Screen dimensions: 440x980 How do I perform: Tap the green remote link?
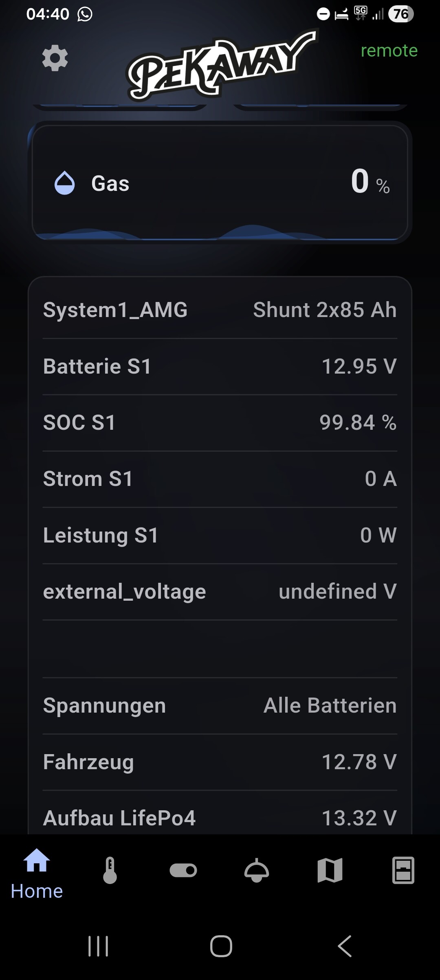[x=389, y=50]
